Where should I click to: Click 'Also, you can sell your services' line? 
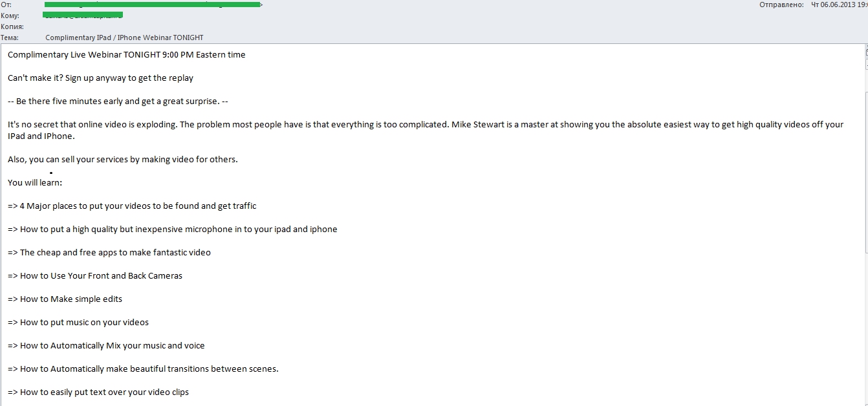click(123, 160)
